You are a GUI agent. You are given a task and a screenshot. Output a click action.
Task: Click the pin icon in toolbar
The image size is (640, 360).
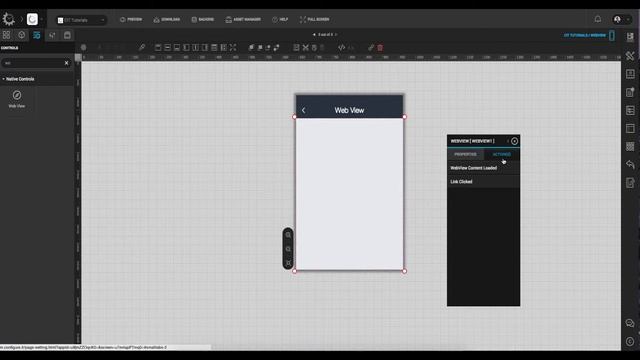tap(142, 48)
